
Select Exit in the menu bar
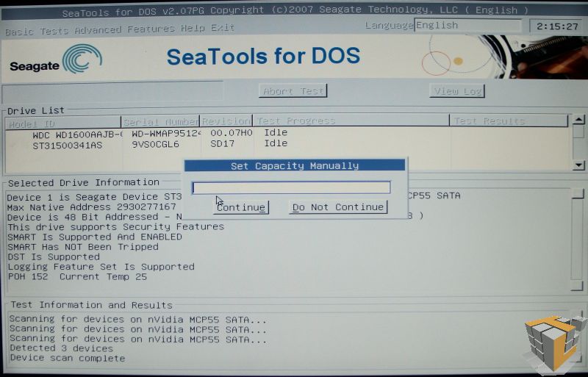click(x=223, y=28)
